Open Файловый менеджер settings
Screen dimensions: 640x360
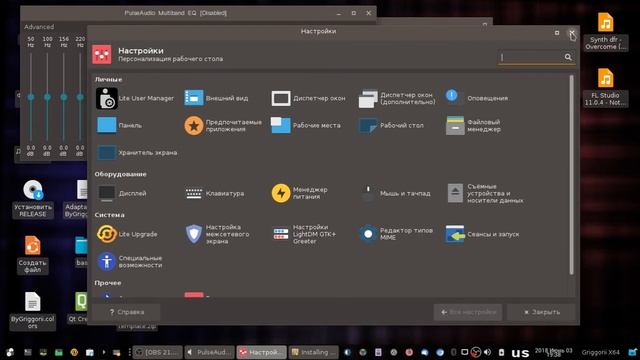[473, 125]
